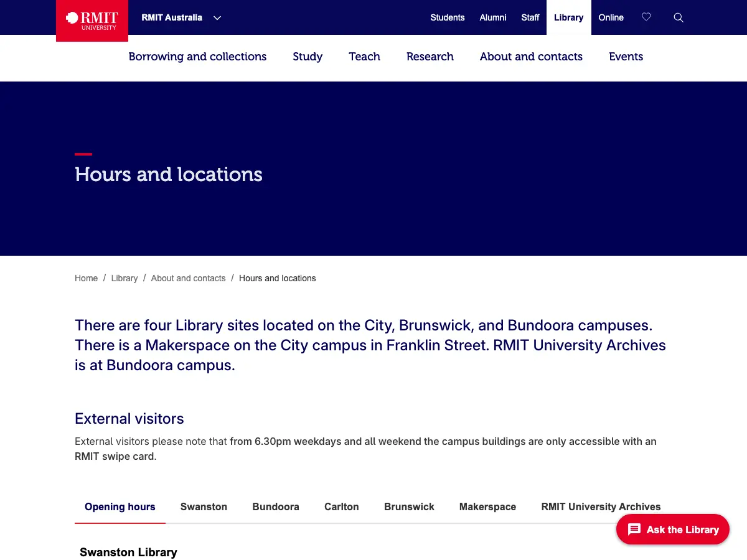Click the four Library sites intro paragraph
The height and width of the screenshot is (560, 747).
pos(370,345)
